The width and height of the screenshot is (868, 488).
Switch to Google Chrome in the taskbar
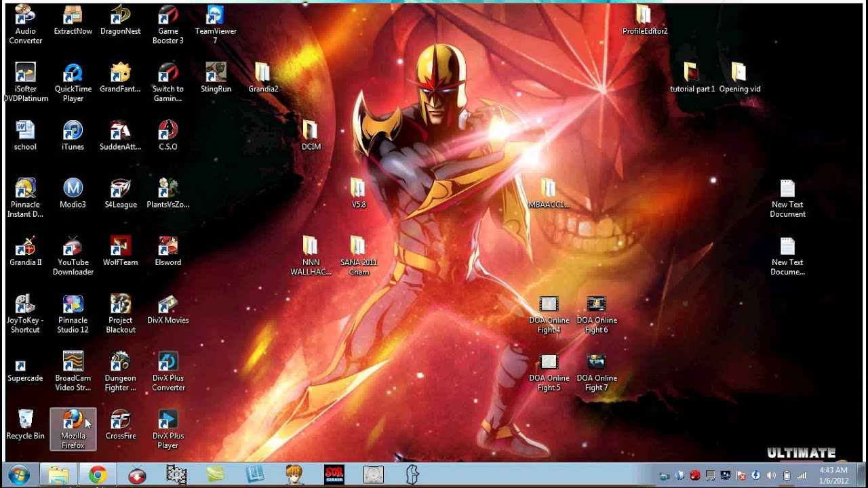(x=98, y=475)
